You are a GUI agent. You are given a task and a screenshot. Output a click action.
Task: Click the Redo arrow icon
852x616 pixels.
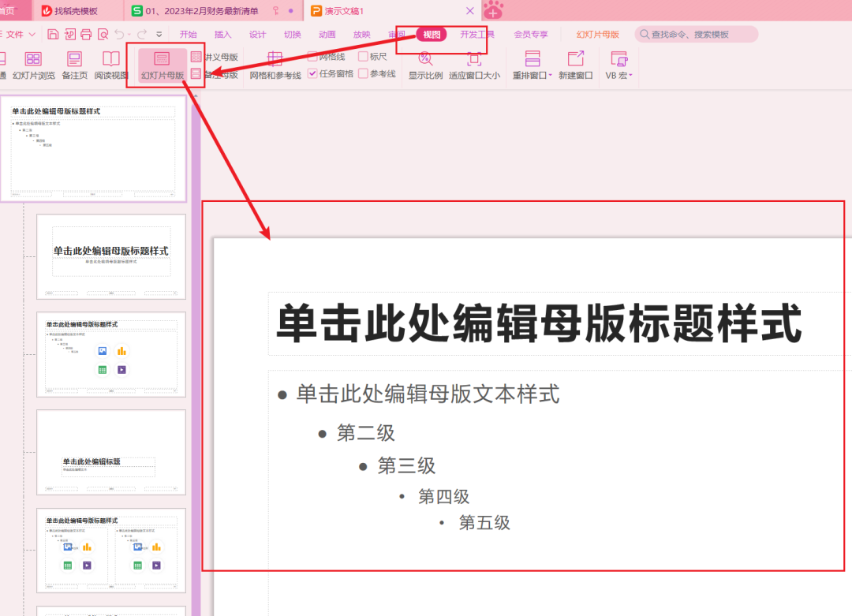click(142, 34)
